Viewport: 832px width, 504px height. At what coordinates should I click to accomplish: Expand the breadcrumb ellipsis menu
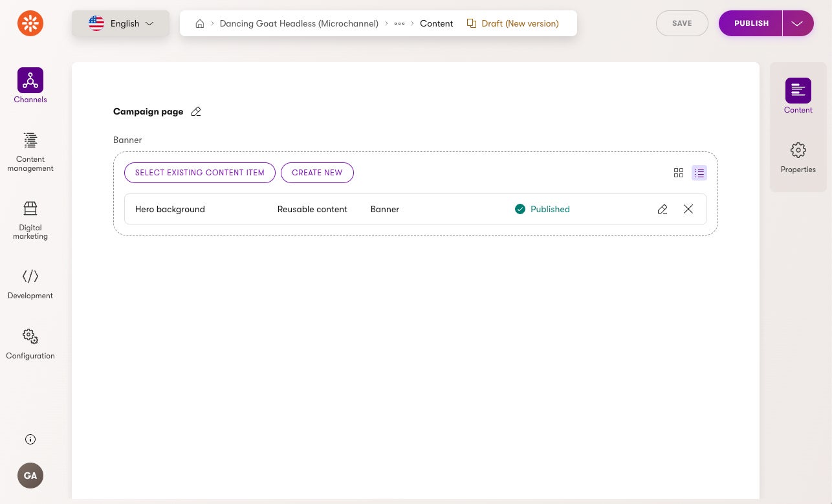click(399, 23)
